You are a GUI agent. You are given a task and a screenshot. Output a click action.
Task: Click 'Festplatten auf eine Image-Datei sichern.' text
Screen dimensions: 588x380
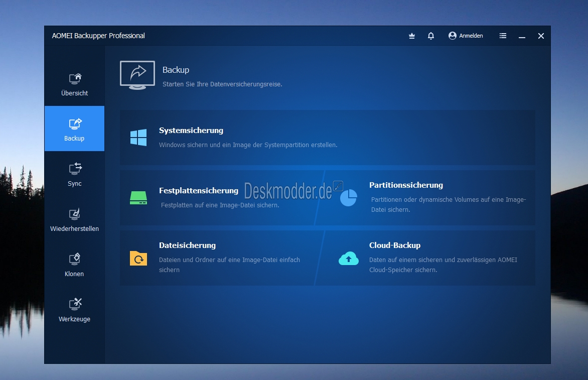220,205
